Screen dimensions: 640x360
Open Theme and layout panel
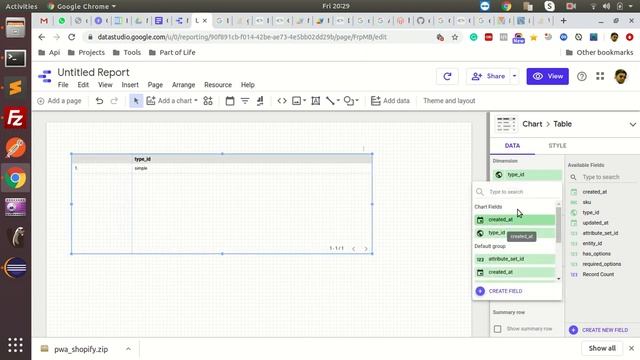pyautogui.click(x=449, y=101)
